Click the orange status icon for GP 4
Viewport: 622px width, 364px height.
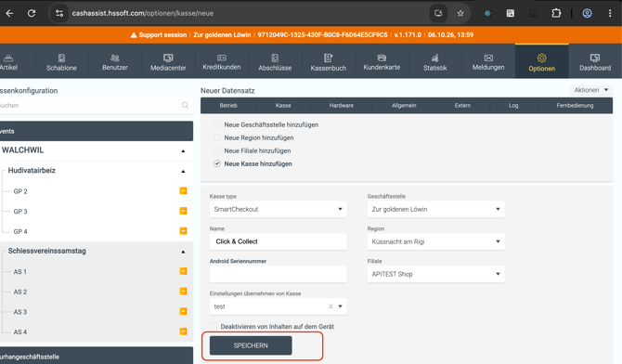point(183,231)
